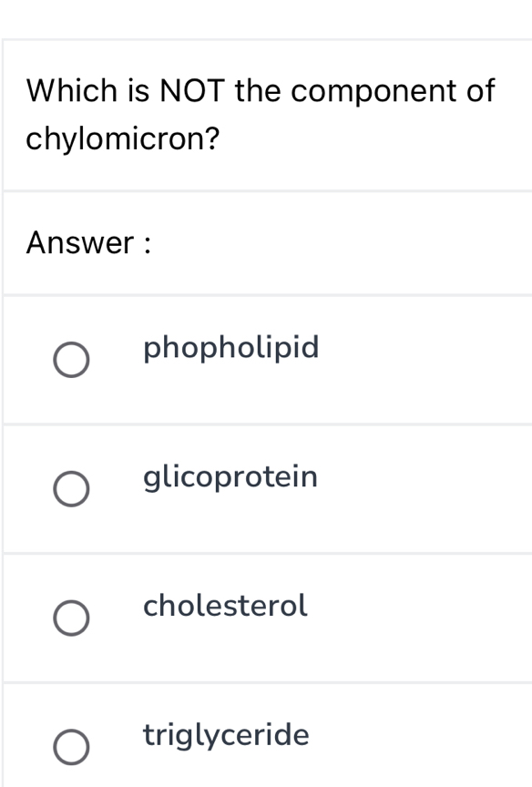Mark glicoprotein as the NOT component
Image resolution: width=532 pixels, height=787 pixels.
(71, 489)
